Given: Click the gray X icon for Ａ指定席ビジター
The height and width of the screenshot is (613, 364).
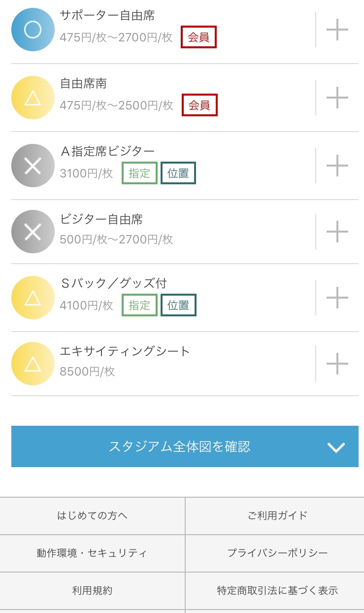Looking at the screenshot, I should click(33, 166).
